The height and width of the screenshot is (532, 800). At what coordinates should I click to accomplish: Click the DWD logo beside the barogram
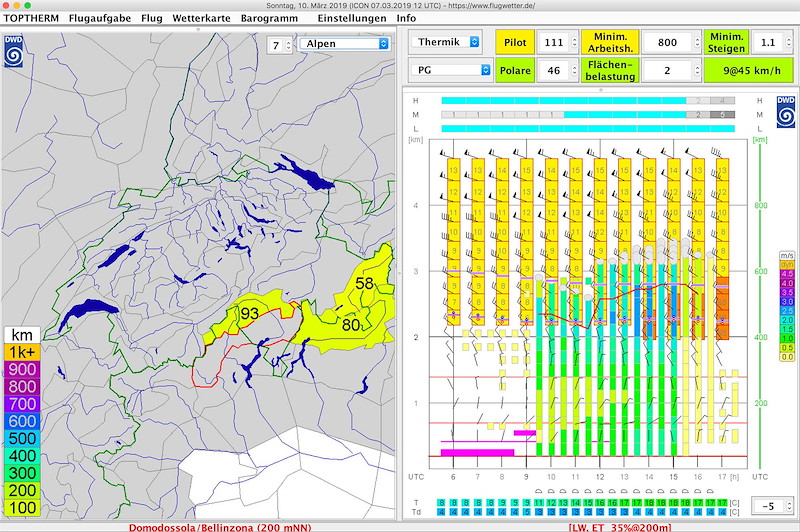pyautogui.click(x=786, y=112)
